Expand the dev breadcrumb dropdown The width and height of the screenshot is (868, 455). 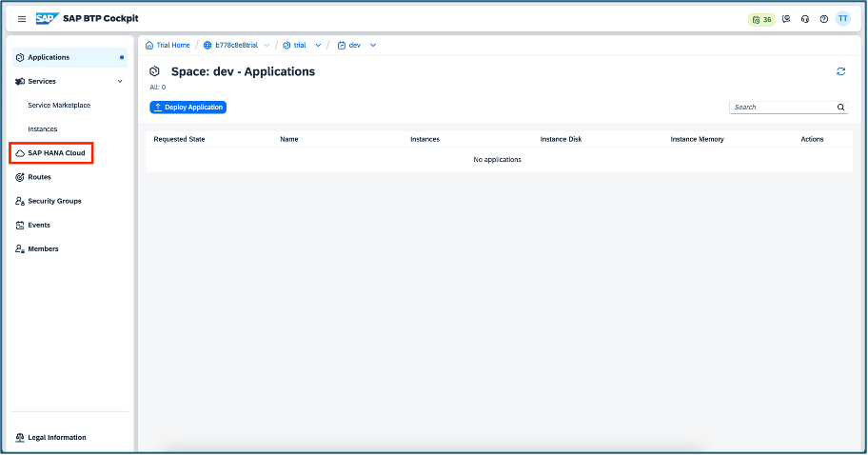tap(373, 46)
